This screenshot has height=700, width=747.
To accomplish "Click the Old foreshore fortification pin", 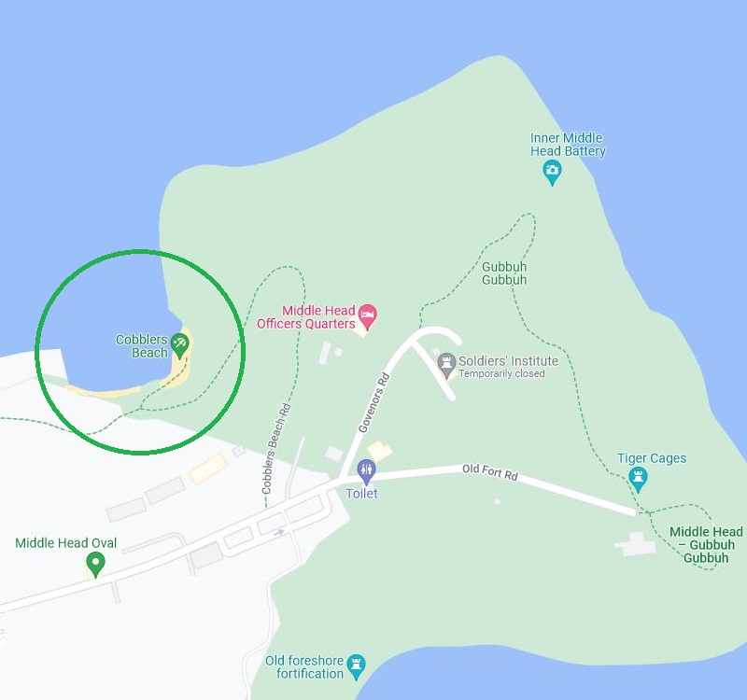I will point(356,666).
